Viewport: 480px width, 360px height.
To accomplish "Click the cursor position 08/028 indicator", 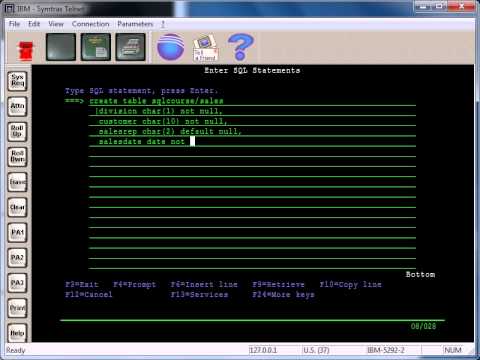I will click(423, 326).
